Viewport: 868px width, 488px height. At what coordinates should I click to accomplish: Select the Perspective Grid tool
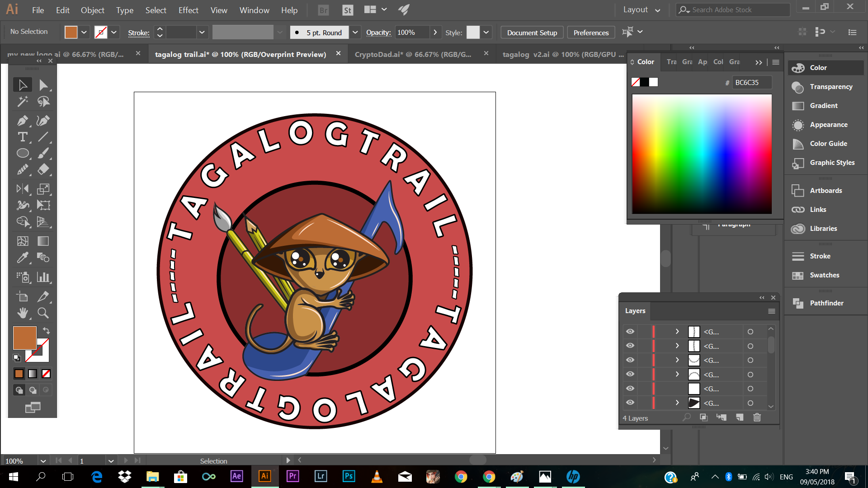(x=43, y=221)
